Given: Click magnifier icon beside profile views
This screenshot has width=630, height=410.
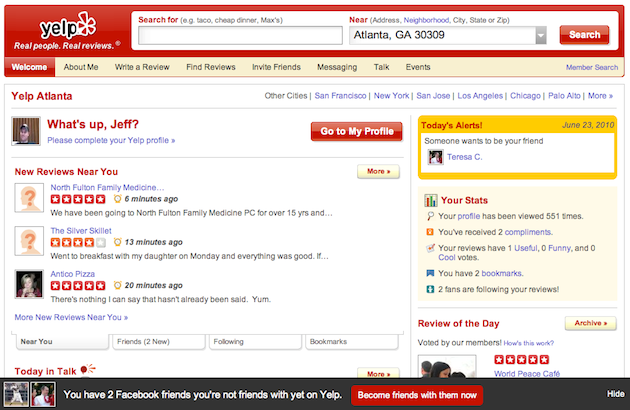Looking at the screenshot, I should [430, 216].
